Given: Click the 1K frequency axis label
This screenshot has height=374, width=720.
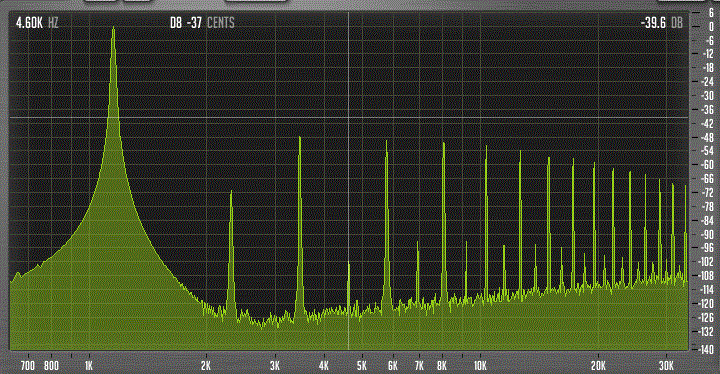Looking at the screenshot, I should pyautogui.click(x=89, y=366).
